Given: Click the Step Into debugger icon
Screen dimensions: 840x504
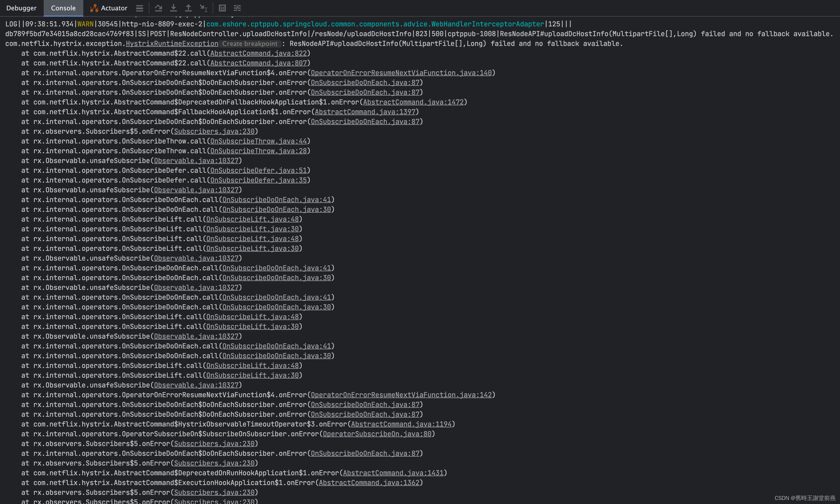Looking at the screenshot, I should click(x=173, y=8).
